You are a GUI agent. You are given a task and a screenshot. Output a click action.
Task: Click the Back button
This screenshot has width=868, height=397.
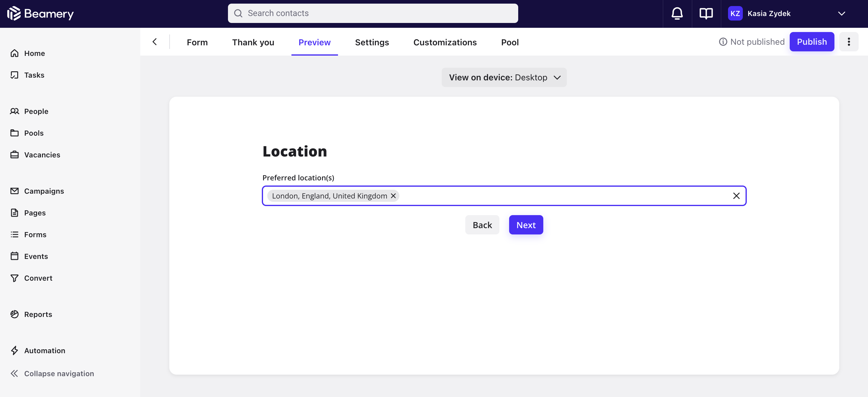click(482, 224)
